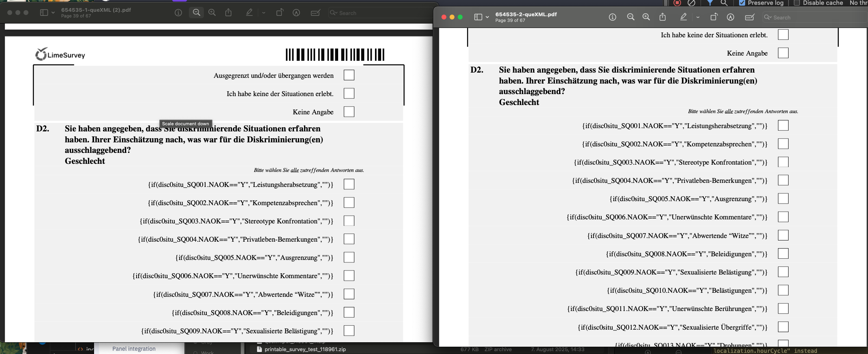Focus Search field in 654535-2-queXML window
Viewport: 868px width, 354px height.
(x=815, y=17)
